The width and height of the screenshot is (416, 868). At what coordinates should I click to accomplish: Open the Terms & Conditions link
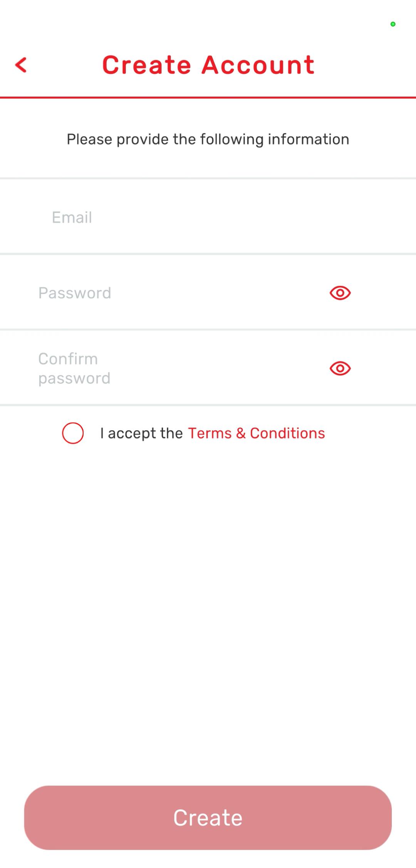(x=257, y=433)
